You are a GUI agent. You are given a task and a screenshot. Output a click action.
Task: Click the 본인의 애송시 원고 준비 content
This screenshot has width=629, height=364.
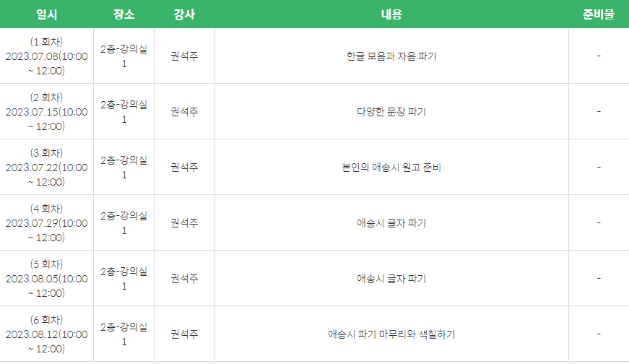[x=391, y=168]
